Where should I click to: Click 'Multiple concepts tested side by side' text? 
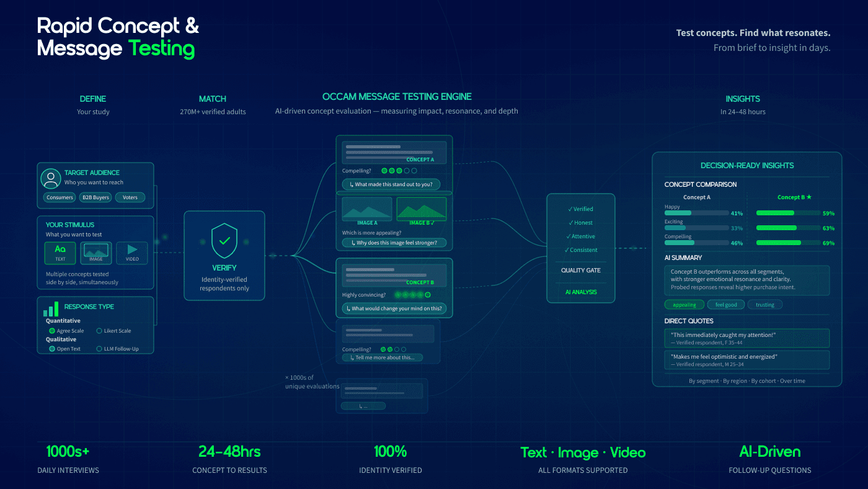click(x=82, y=278)
